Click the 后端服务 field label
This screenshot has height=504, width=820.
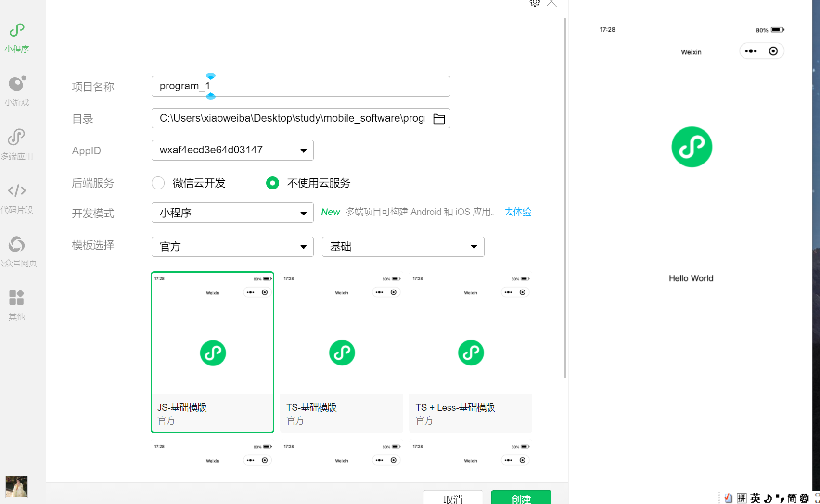pyautogui.click(x=93, y=183)
